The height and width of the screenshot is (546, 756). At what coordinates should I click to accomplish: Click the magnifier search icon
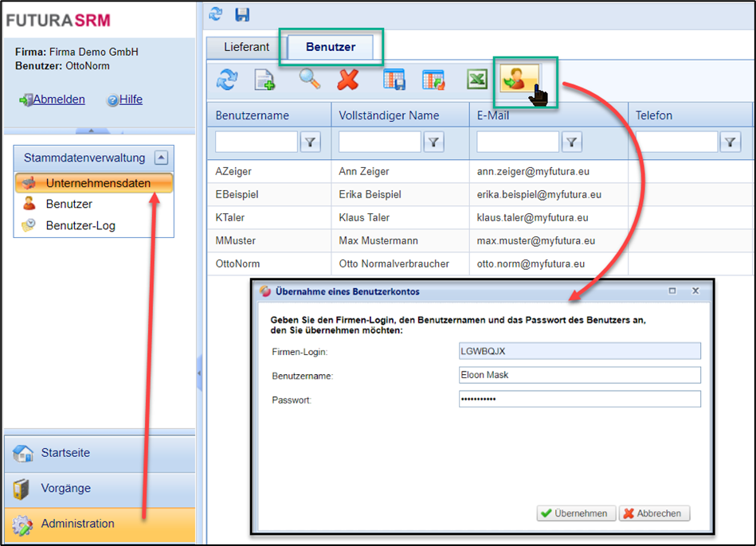[x=309, y=78]
